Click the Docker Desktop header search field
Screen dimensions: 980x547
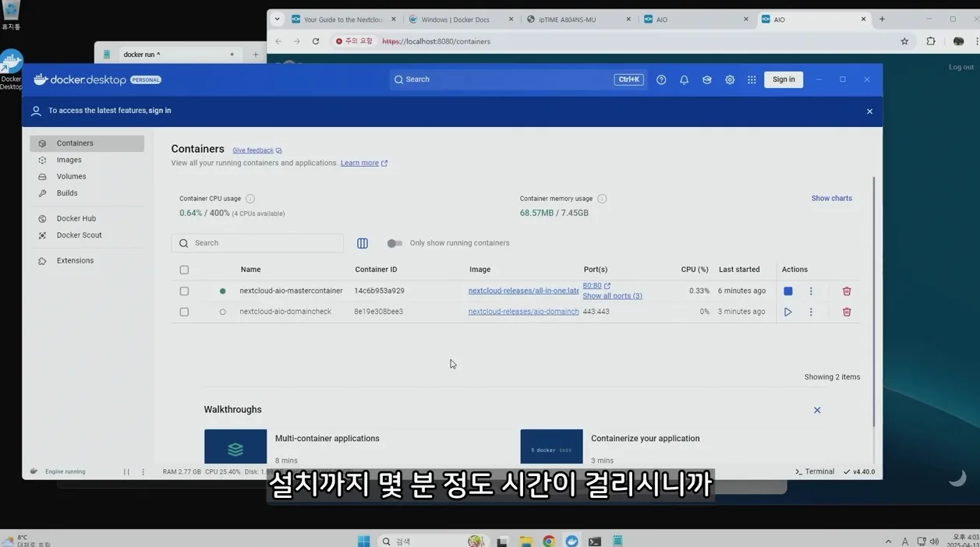(518, 79)
